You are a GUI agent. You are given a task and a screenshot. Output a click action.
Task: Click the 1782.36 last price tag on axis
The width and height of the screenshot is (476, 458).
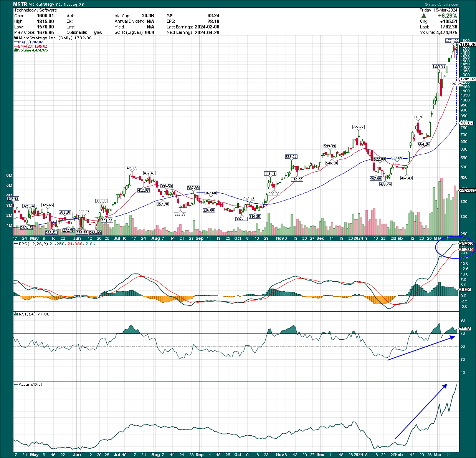tap(468, 45)
